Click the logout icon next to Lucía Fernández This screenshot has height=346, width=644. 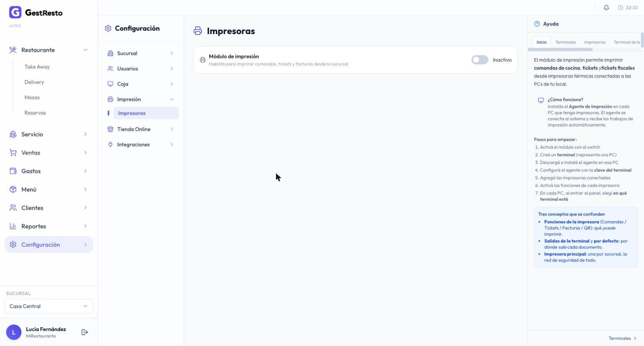84,332
